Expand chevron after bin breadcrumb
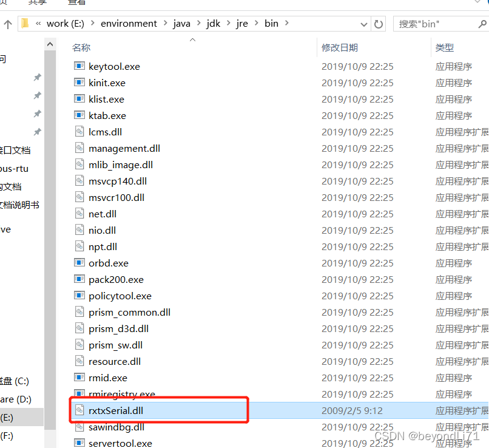489x448 pixels. [286, 24]
